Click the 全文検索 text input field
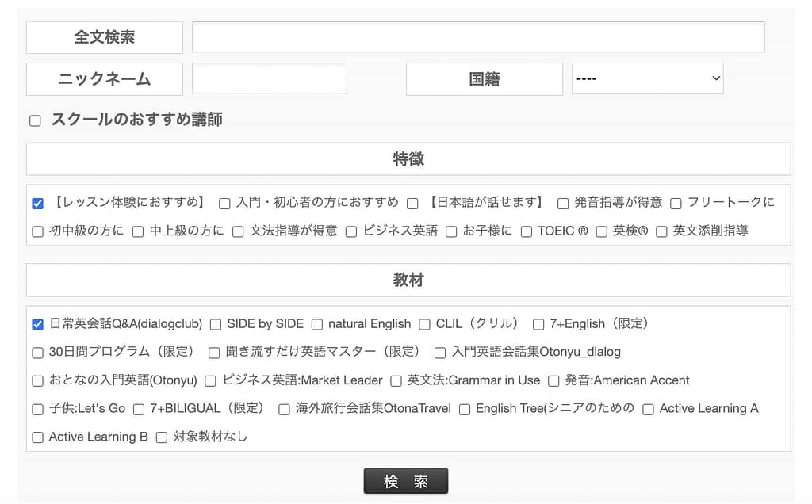Screen dimensions: 812x504 click(x=476, y=36)
